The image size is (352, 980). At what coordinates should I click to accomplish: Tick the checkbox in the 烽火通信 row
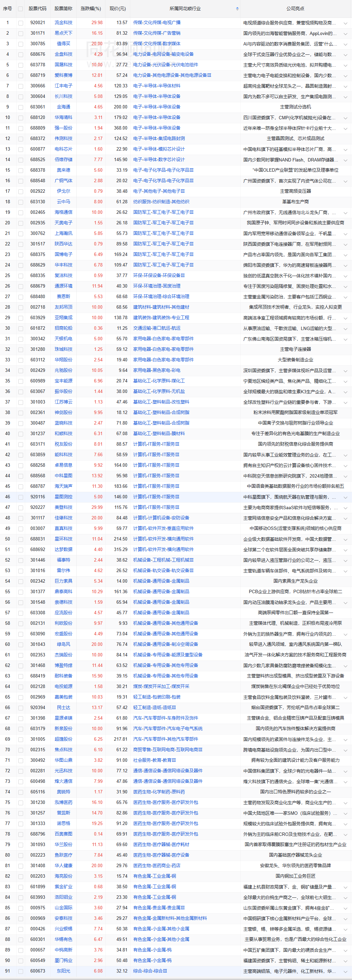[20, 781]
